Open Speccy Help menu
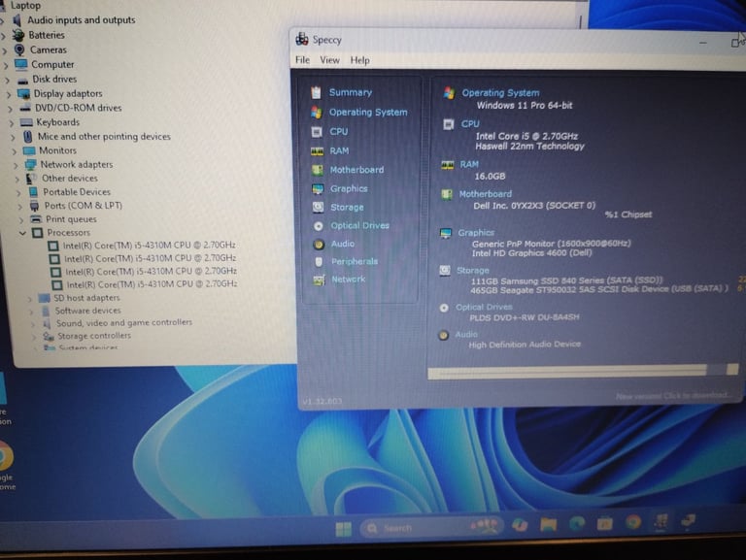 [359, 60]
